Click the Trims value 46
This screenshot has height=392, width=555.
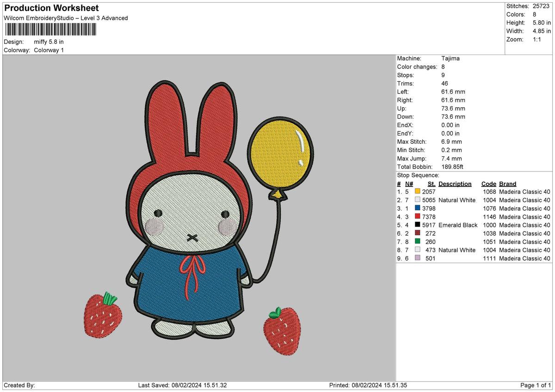point(445,84)
